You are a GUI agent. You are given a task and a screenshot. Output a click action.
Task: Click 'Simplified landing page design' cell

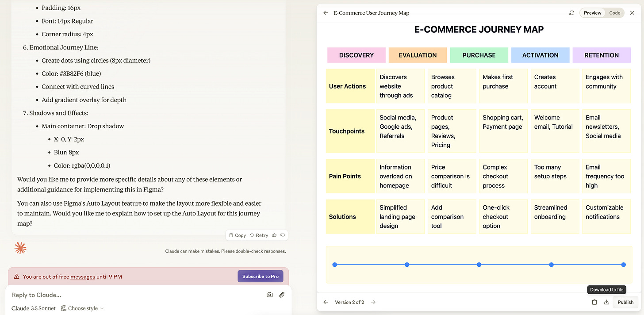[x=401, y=217]
